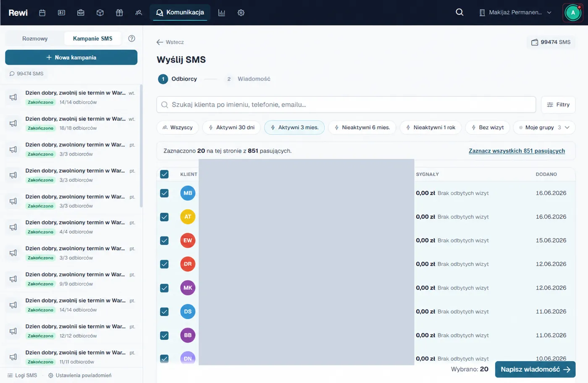Screen dimensions: 588x383
Task: Open the Komunikacja menu item
Action: (x=180, y=13)
